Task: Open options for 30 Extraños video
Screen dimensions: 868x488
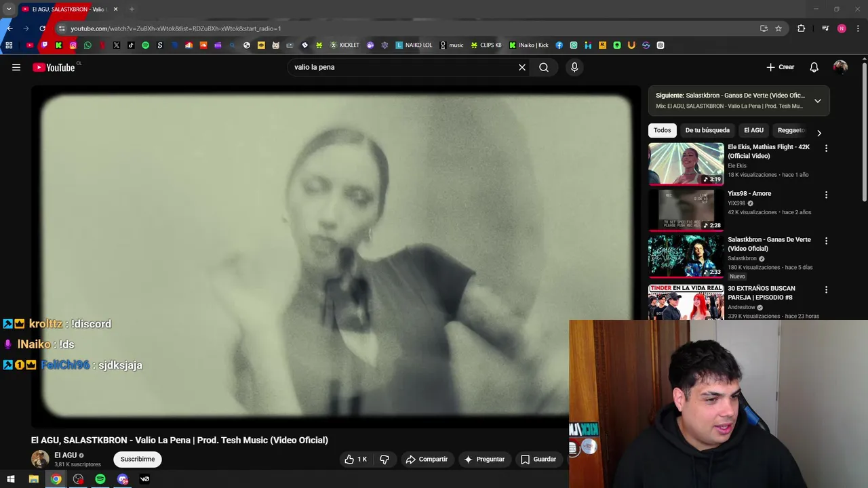Action: pyautogui.click(x=826, y=289)
